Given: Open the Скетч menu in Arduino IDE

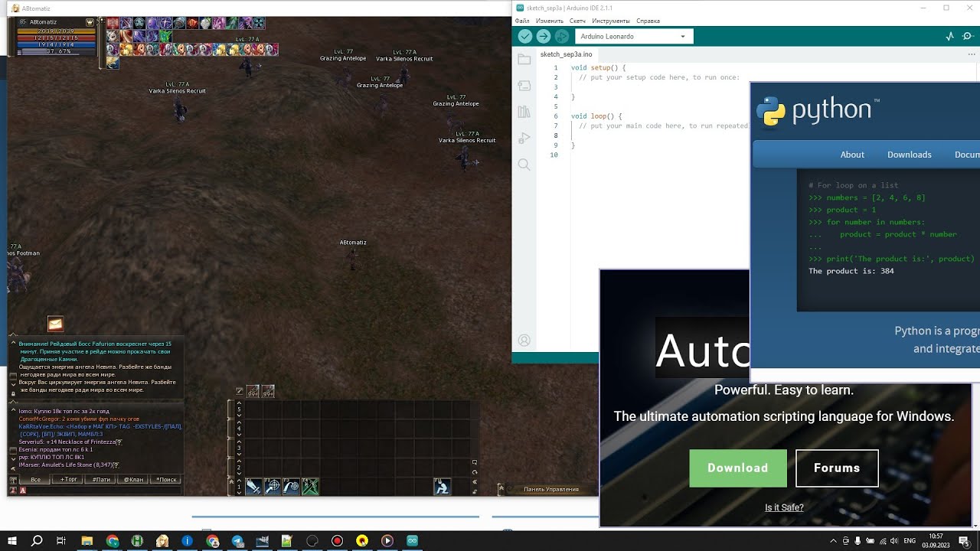Looking at the screenshot, I should click(x=578, y=21).
